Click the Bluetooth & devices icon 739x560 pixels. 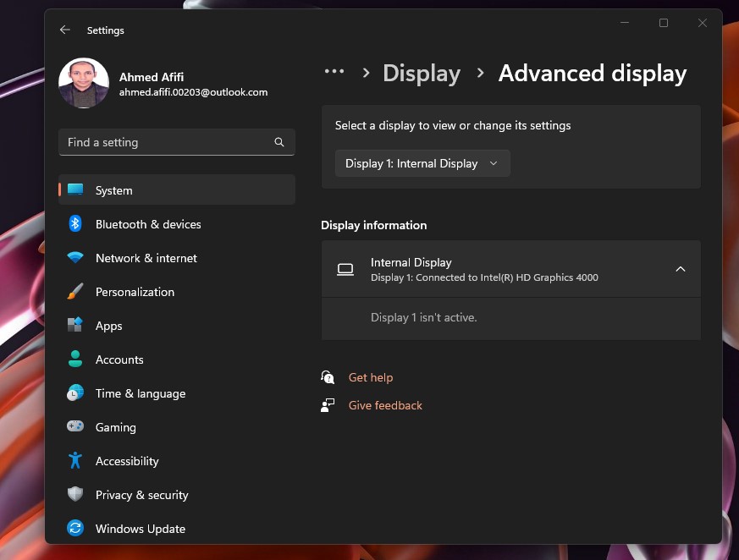75,224
